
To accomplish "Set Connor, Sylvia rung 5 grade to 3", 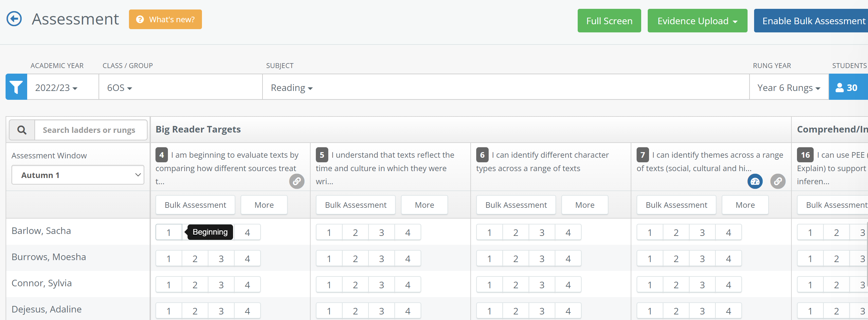I will (x=381, y=285).
